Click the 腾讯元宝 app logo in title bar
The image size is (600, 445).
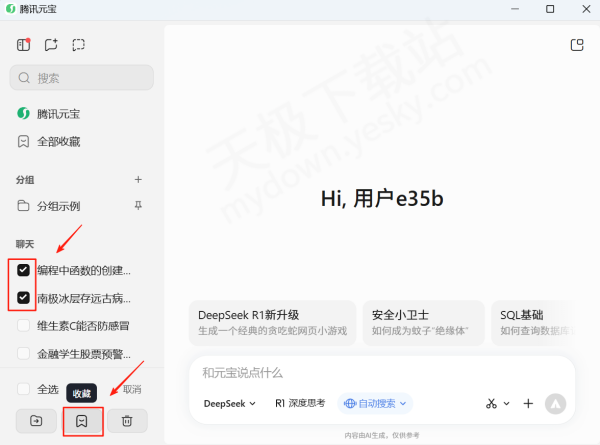click(x=11, y=8)
